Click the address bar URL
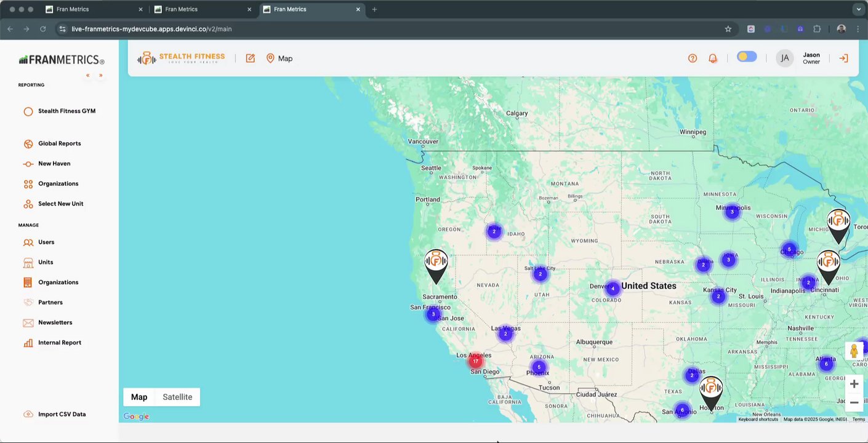Image resolution: width=868 pixels, height=443 pixels. pos(151,29)
